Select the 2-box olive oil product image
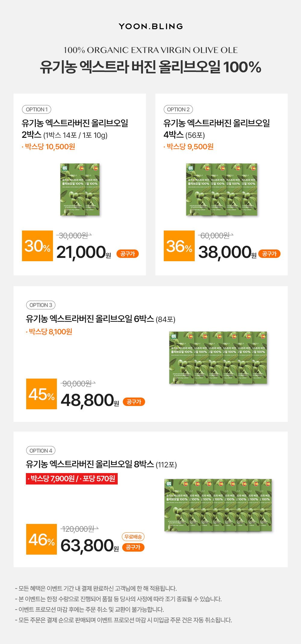The height and width of the screenshot is (644, 301). (x=80, y=190)
